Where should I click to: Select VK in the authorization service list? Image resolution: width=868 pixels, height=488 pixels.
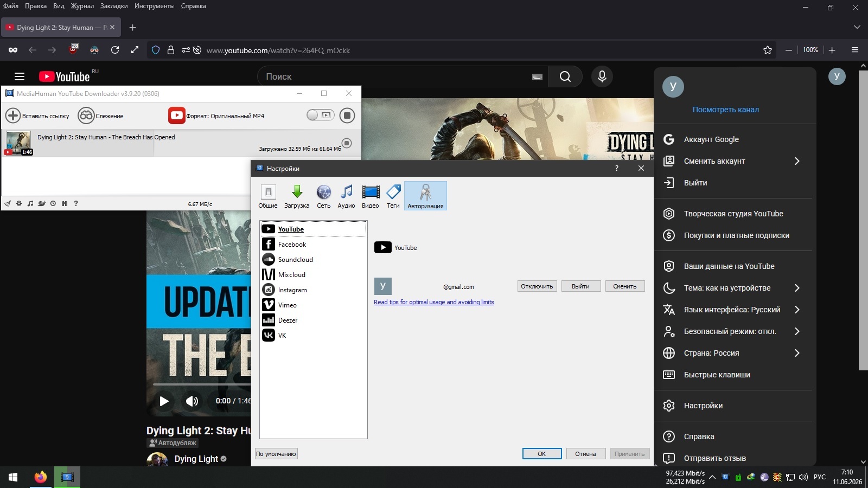[x=314, y=336]
